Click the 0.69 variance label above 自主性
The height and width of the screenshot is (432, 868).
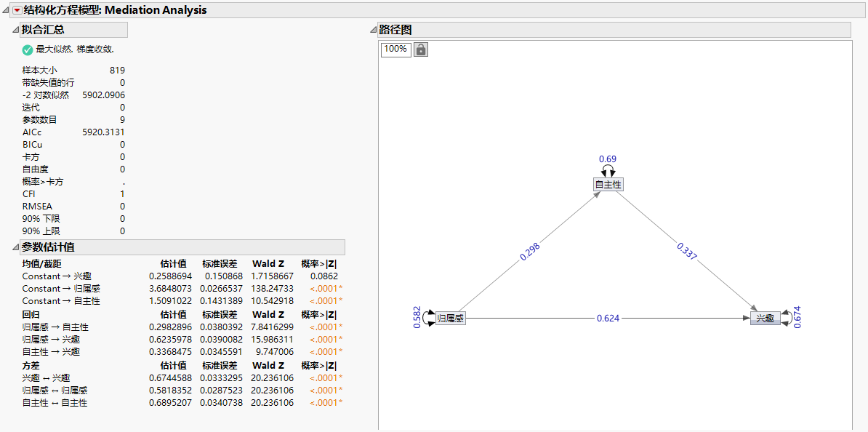click(608, 159)
